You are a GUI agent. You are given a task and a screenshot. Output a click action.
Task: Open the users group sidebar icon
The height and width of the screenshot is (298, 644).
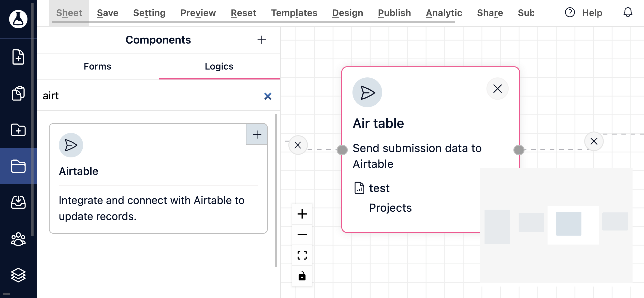(x=18, y=239)
